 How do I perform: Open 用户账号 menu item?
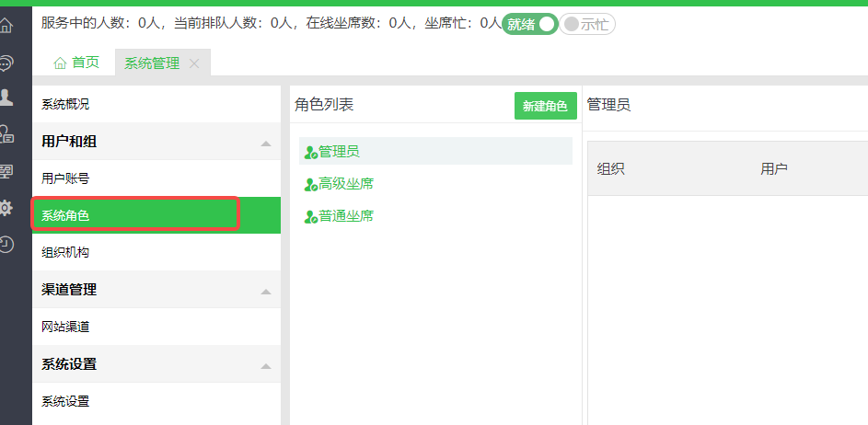[x=156, y=178]
